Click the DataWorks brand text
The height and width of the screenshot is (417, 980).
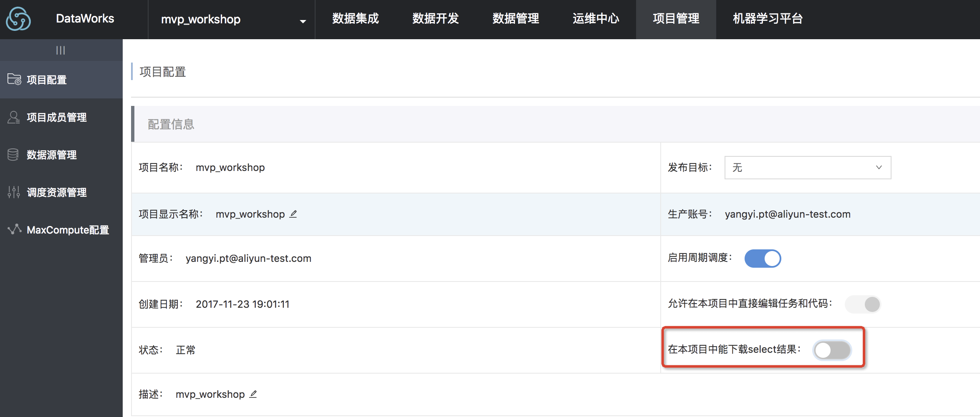coord(85,19)
